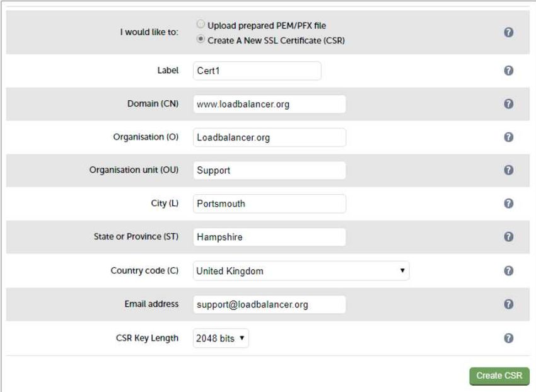Expand the CSR Key Length dropdown
Viewport: 536px width, 392px height.
(221, 338)
